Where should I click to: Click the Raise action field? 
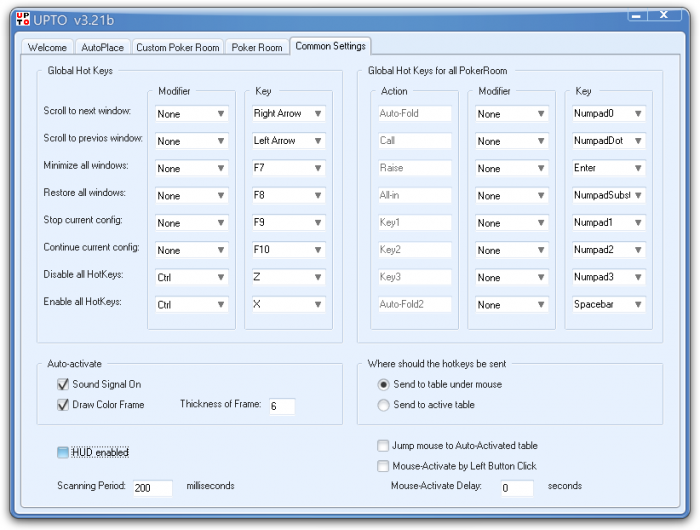click(x=415, y=168)
